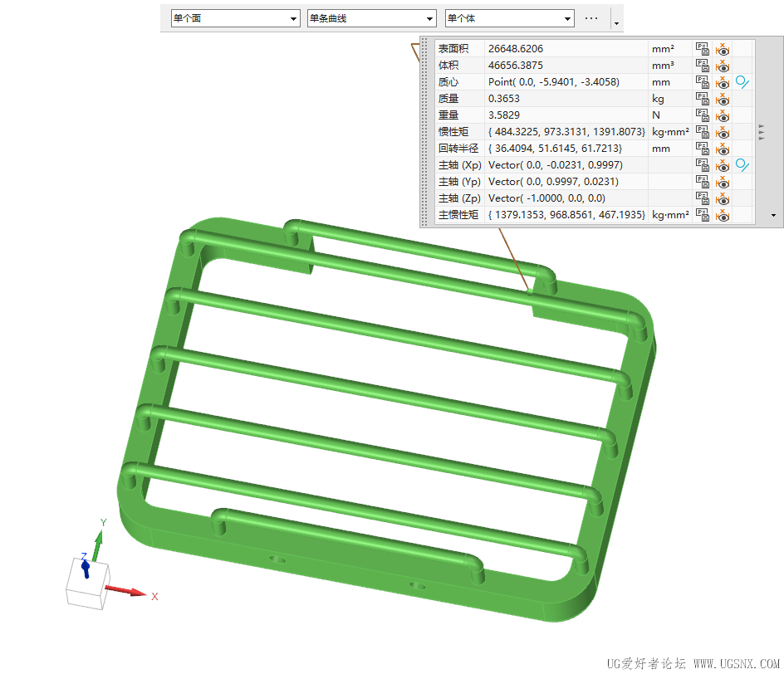Click the save icon in 主轴 (Xp) row
Screen dimensions: 784x674
pyautogui.click(x=703, y=165)
